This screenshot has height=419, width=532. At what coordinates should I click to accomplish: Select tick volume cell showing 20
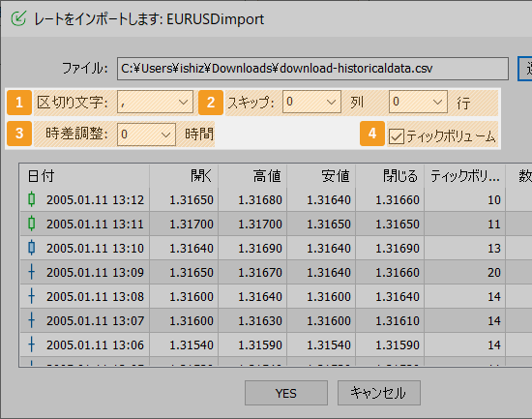(464, 272)
